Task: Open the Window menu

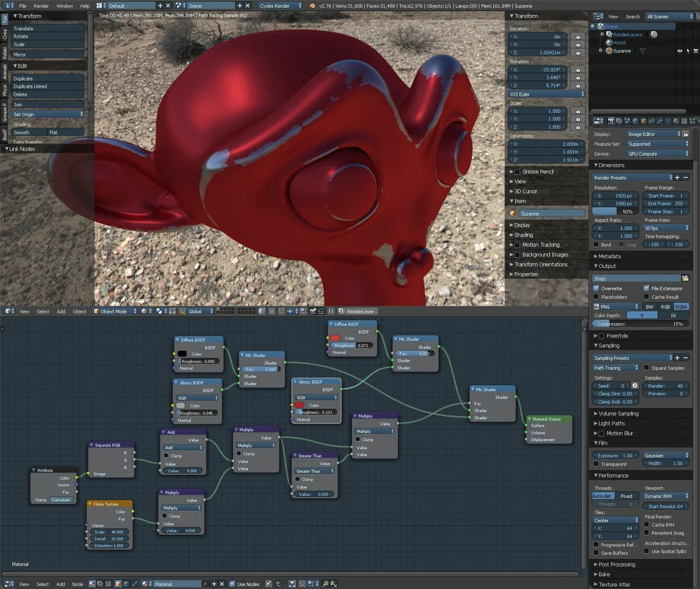Action: point(65,6)
